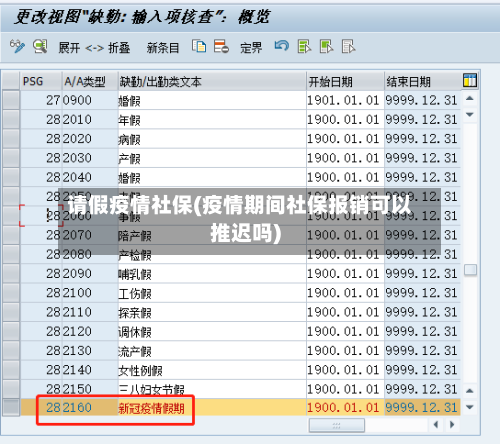Screen dimensions: 500x444
Task: Click start date 1901.01.01 cell
Action: (x=345, y=100)
